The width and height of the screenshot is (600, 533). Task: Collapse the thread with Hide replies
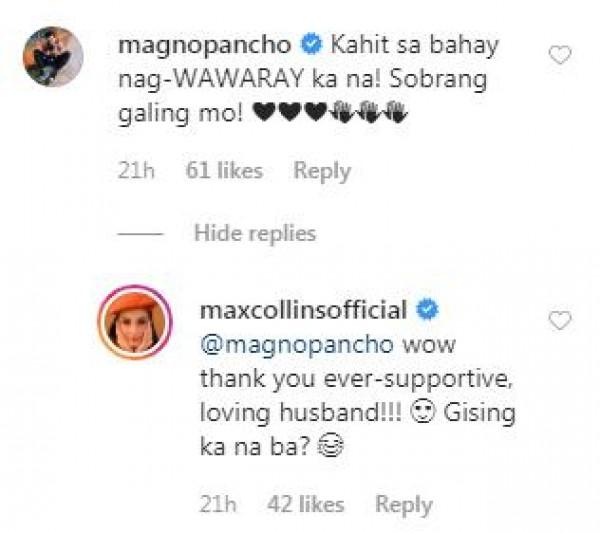tap(254, 234)
